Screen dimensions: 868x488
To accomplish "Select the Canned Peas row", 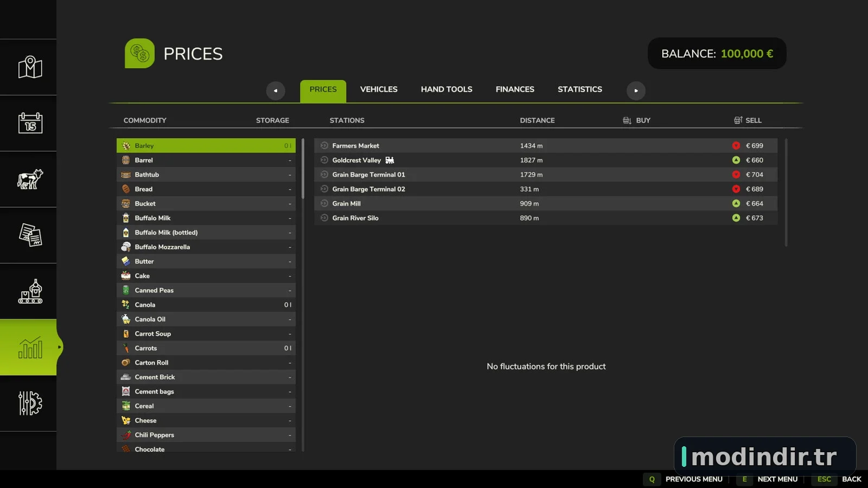I will [206, 290].
